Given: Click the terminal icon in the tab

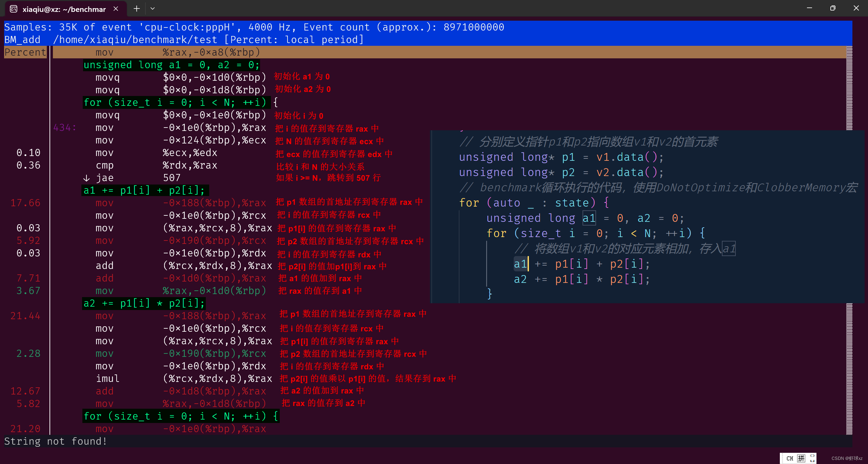Looking at the screenshot, I should click(14, 9).
